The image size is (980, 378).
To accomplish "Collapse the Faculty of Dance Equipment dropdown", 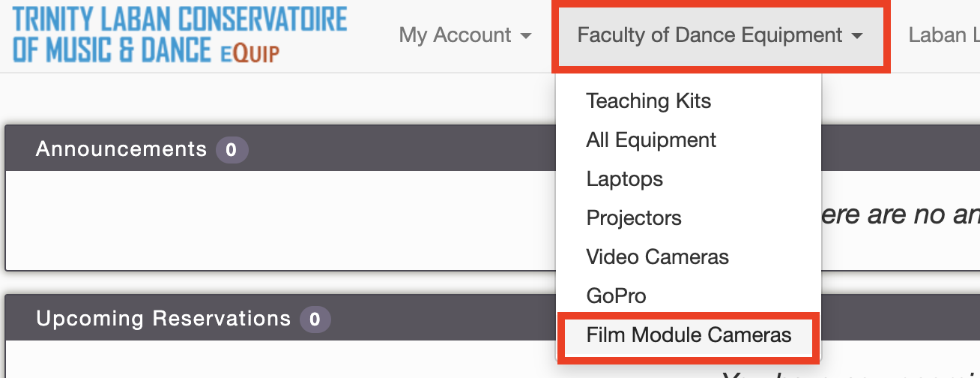I will pos(720,35).
